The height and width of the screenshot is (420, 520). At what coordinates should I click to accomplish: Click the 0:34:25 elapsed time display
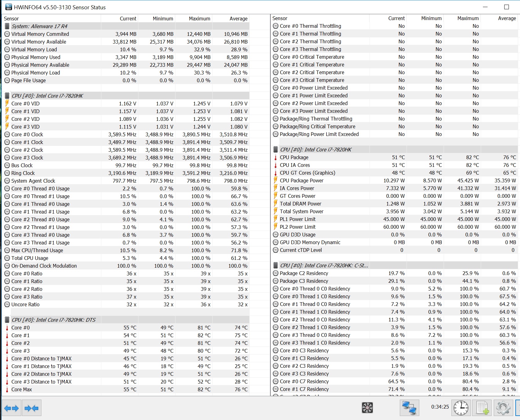point(440,407)
